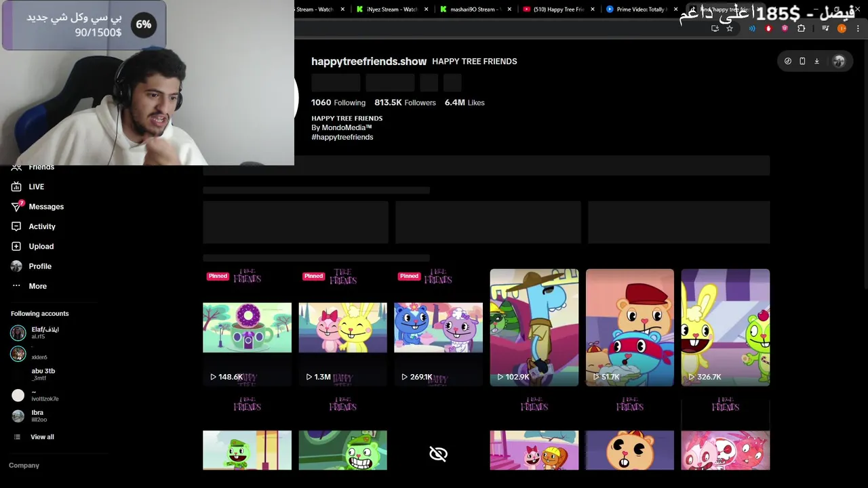
Task: Play pinned video with 1.3M views
Action: (x=342, y=327)
